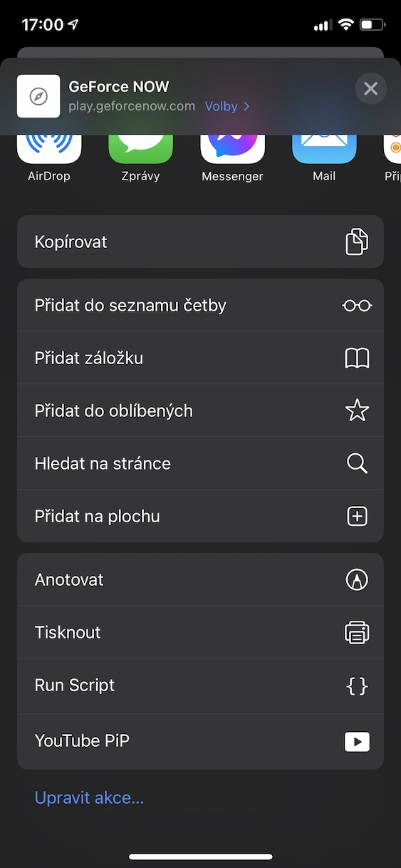Tap the favorites star icon
The width and height of the screenshot is (401, 868).
click(x=357, y=410)
